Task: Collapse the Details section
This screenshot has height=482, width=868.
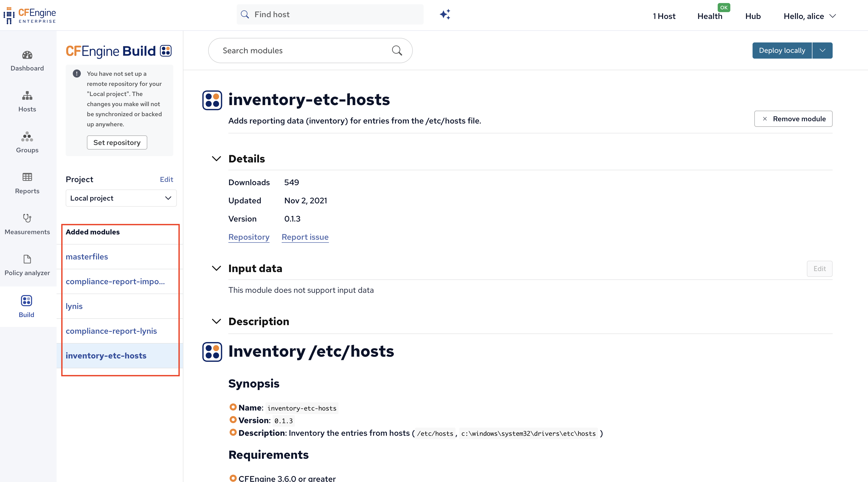Action: click(x=216, y=158)
